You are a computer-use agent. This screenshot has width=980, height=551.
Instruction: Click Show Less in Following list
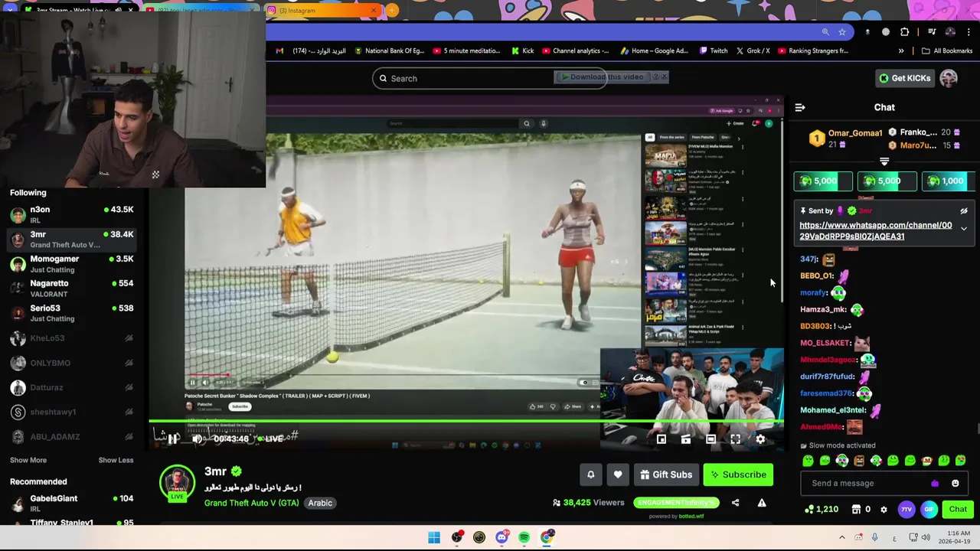pyautogui.click(x=116, y=460)
